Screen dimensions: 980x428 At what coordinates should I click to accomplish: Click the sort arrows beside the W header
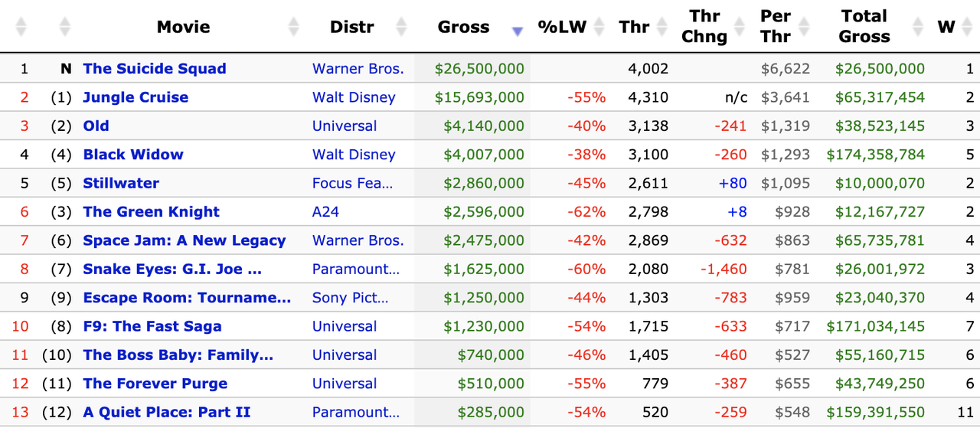coord(968,27)
